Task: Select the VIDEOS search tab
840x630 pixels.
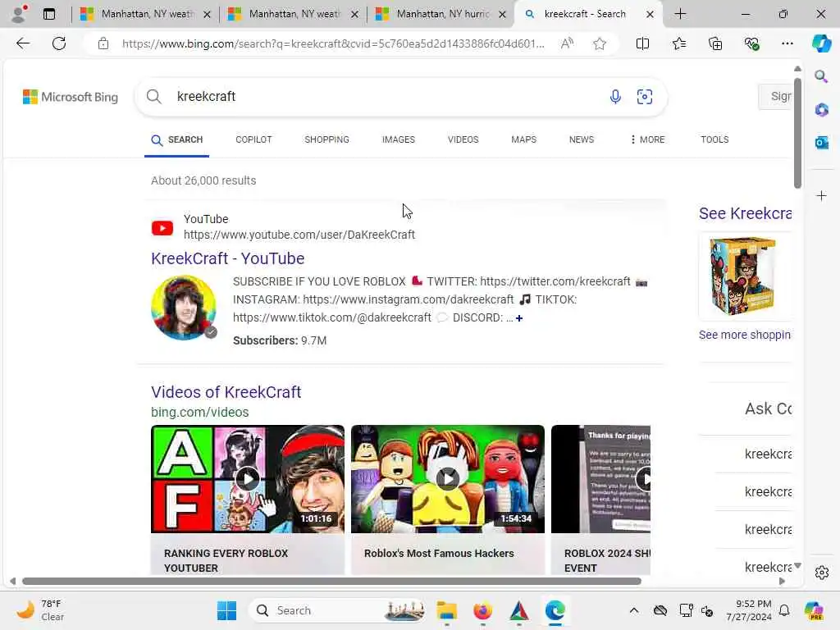Action: pyautogui.click(x=463, y=139)
